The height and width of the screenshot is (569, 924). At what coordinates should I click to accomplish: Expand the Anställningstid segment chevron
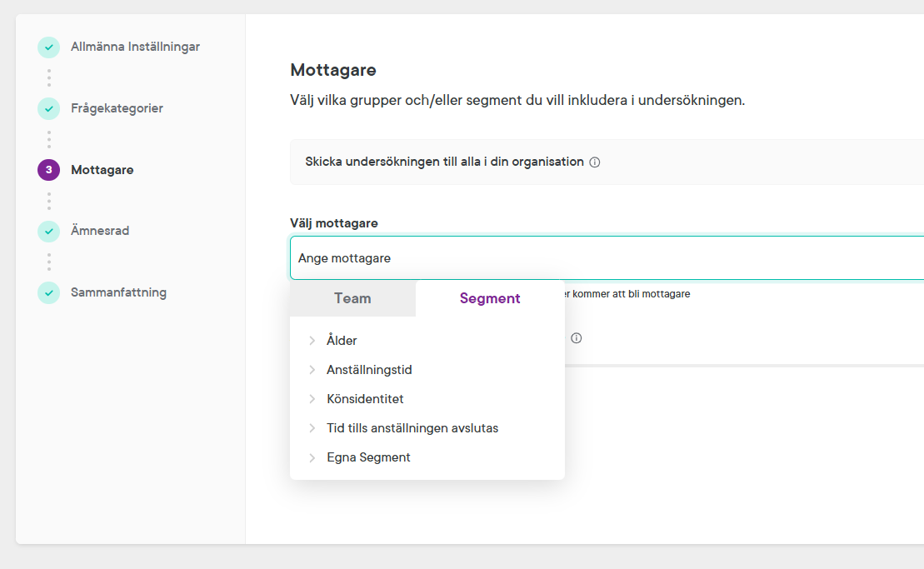[312, 370]
